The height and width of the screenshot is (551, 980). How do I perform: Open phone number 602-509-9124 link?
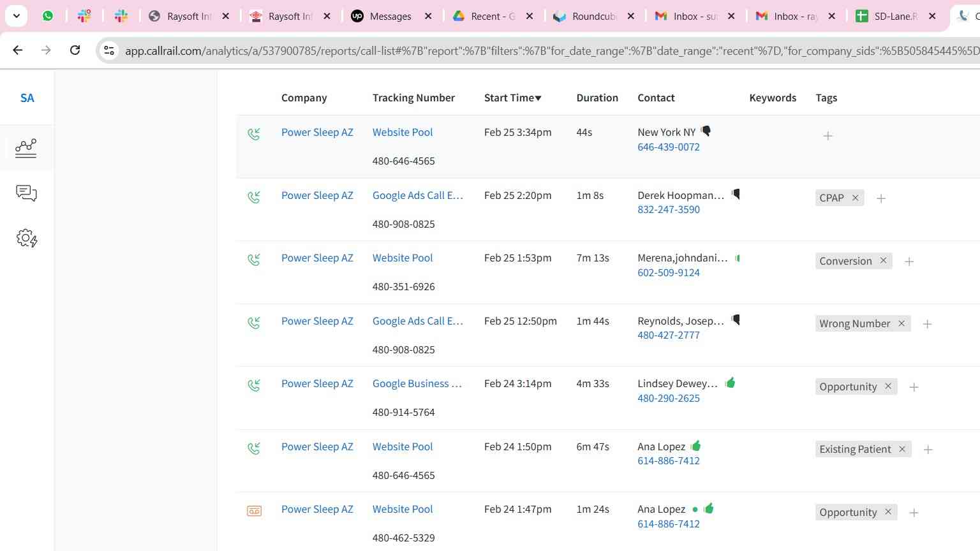tap(669, 272)
